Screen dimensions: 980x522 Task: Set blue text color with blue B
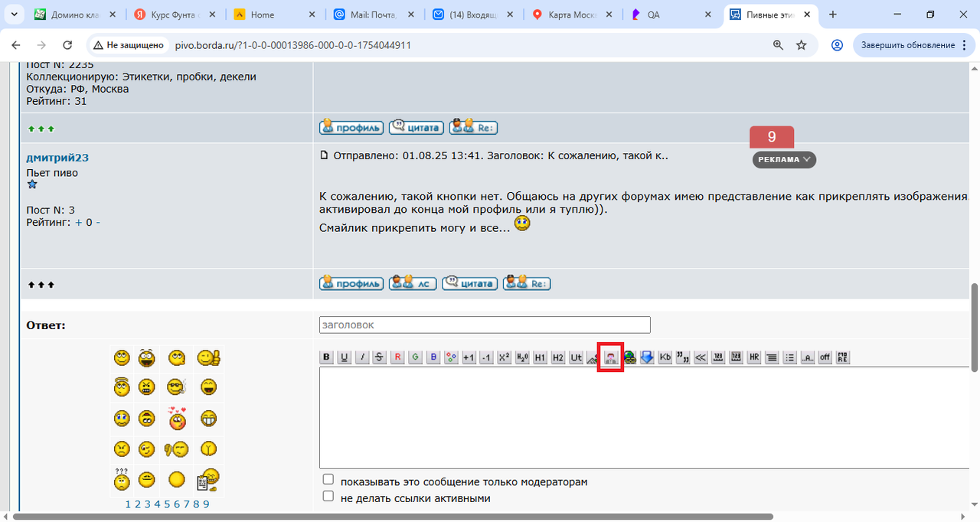433,357
